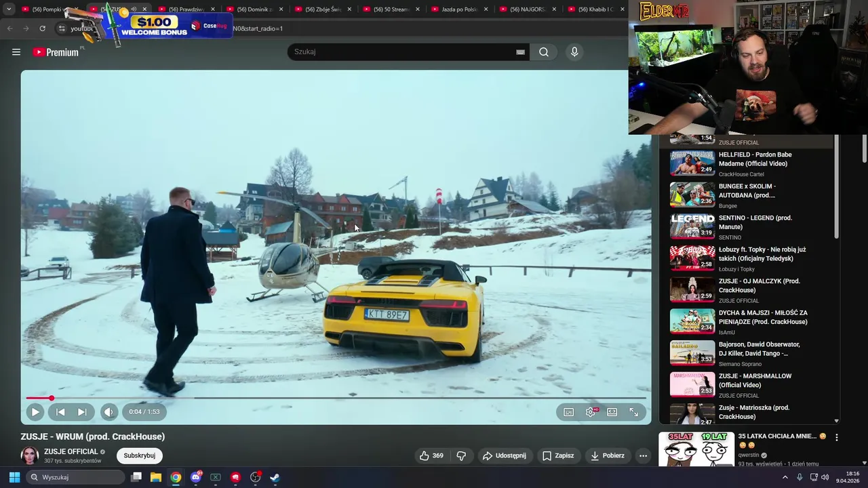Switch to the Zbóje Świę browser tab
Image resolution: width=868 pixels, height=488 pixels.
(x=323, y=9)
